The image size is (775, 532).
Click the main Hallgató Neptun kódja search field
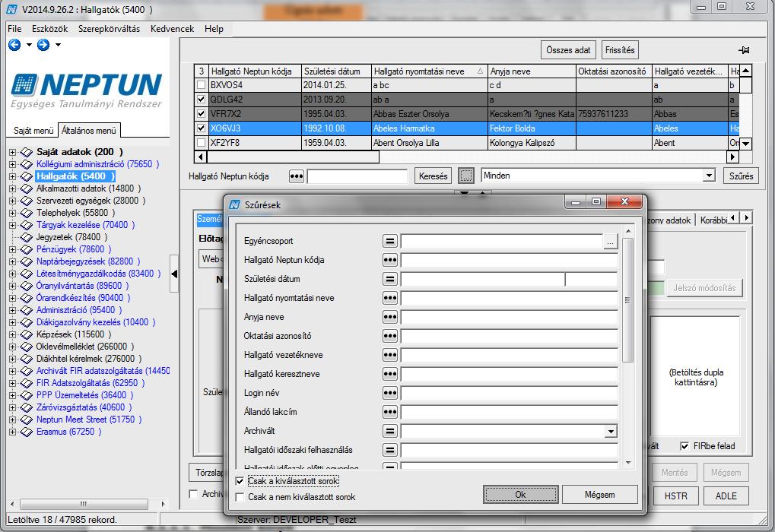(x=357, y=176)
